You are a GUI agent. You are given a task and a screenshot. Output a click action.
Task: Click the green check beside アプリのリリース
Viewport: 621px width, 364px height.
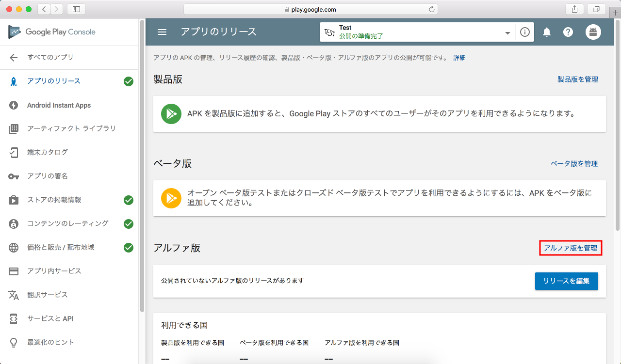(129, 81)
